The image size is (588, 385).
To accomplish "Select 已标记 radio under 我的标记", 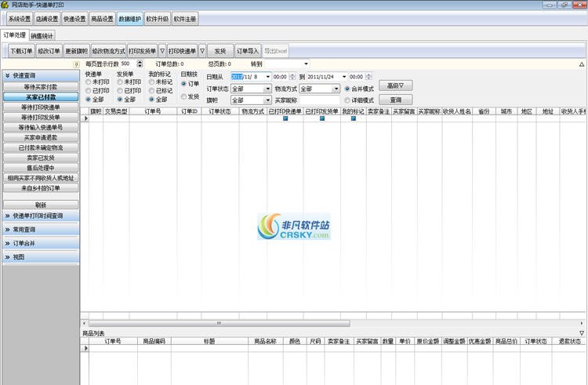I will tap(151, 91).
